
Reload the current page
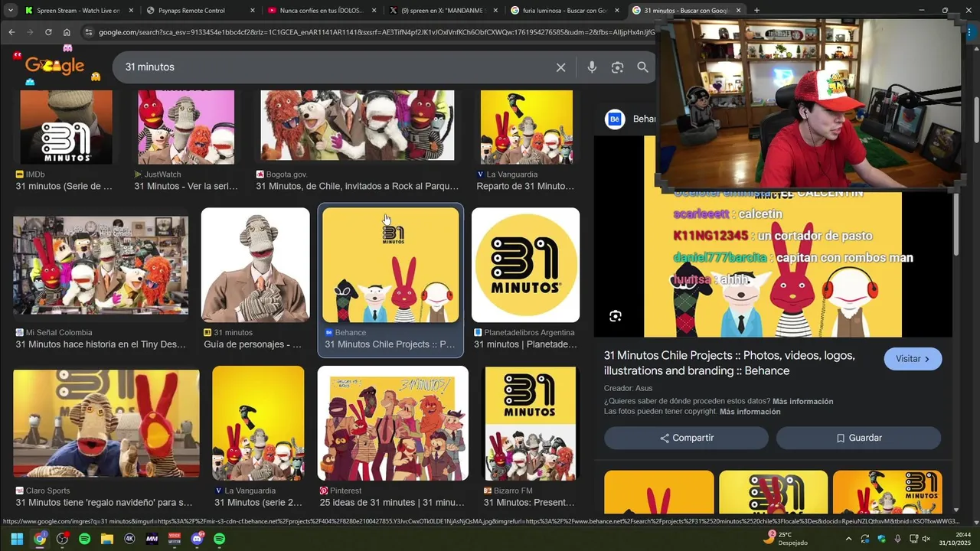tap(48, 32)
